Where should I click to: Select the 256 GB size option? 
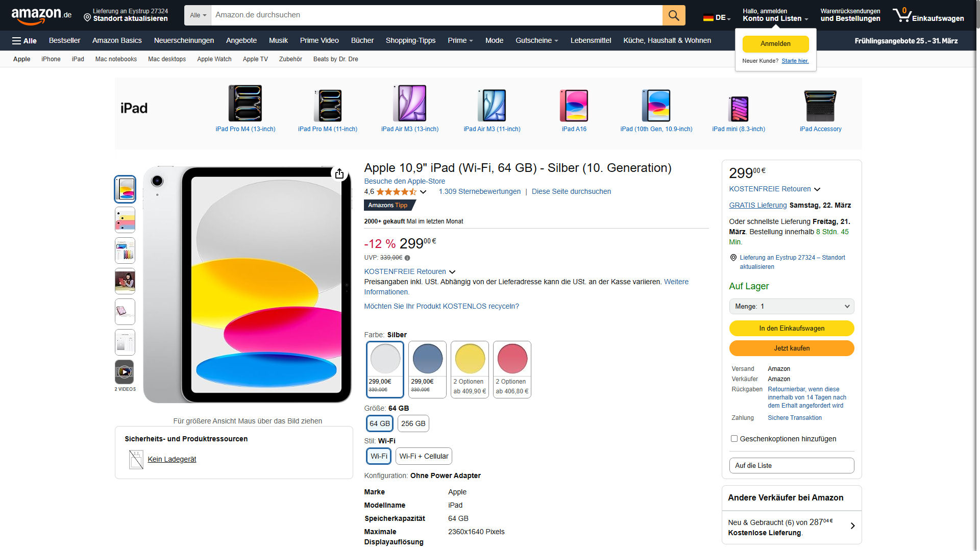tap(413, 423)
